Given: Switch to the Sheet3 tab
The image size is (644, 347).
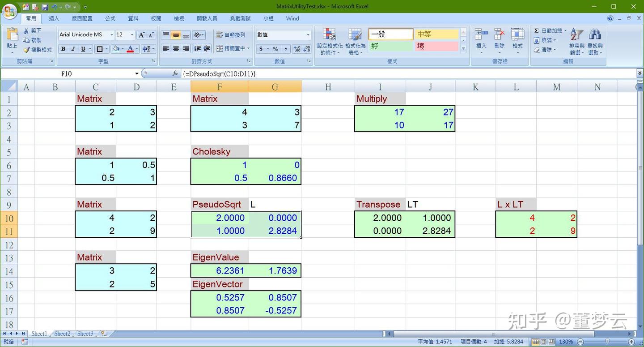Looking at the screenshot, I should (85, 334).
